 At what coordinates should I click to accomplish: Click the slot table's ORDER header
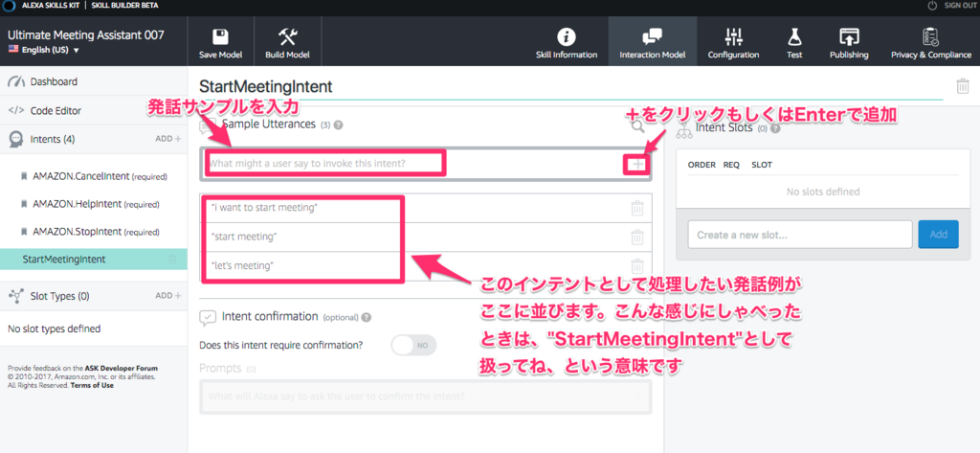(x=702, y=165)
